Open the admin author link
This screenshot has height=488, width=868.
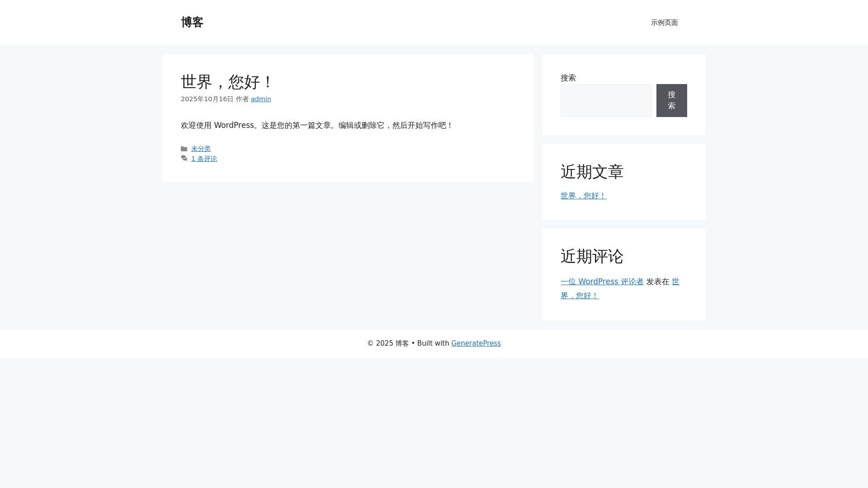261,99
